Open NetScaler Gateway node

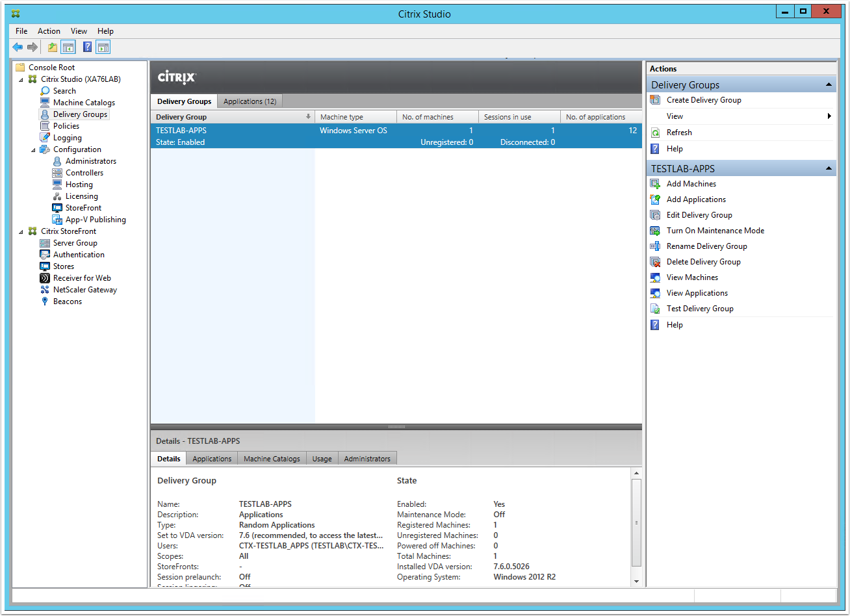tap(85, 290)
